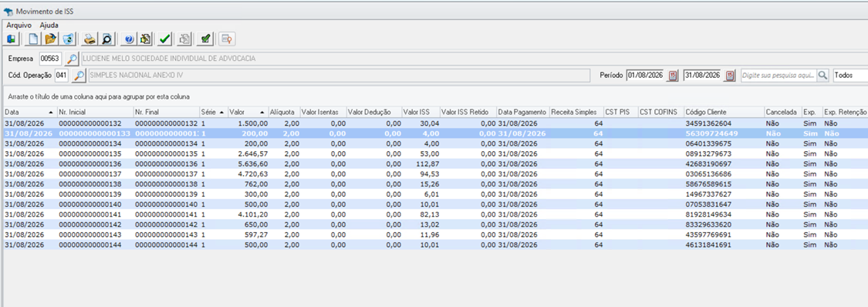The image size is (868, 307).
Task: Click the Exp. Retenção column header
Action: coord(845,112)
